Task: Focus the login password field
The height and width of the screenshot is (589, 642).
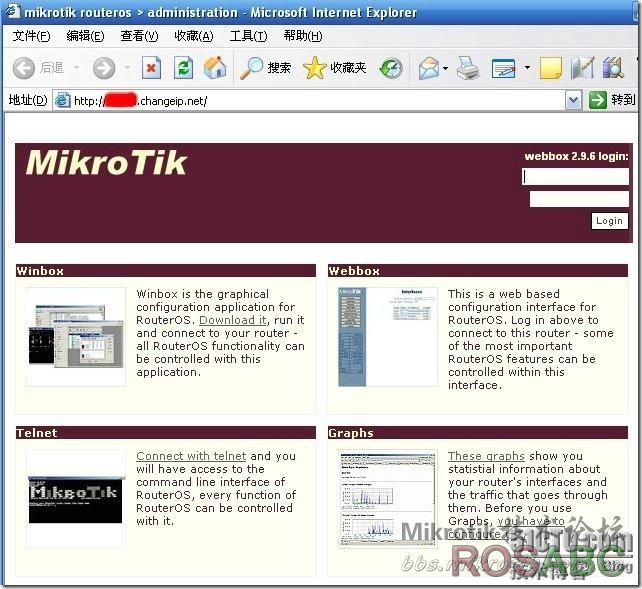Action: tap(579, 199)
